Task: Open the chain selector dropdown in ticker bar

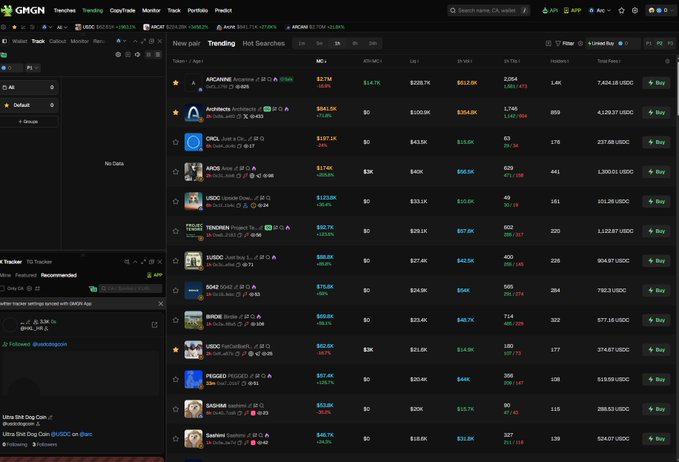Action: [47, 27]
